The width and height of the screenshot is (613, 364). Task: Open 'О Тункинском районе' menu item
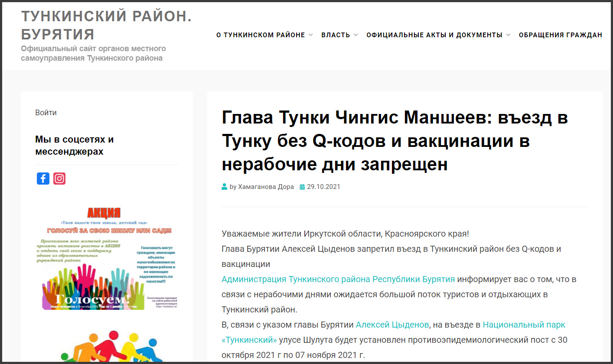pyautogui.click(x=261, y=35)
